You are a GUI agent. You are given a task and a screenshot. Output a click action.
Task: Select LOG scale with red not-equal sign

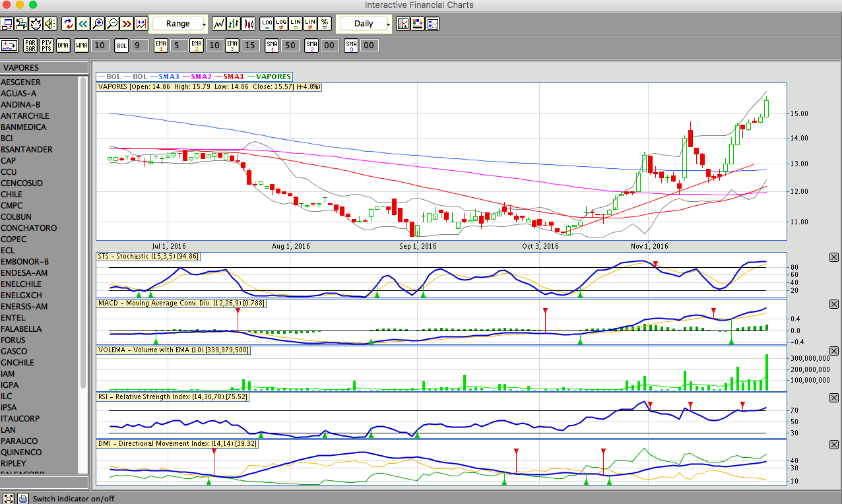pyautogui.click(x=281, y=24)
